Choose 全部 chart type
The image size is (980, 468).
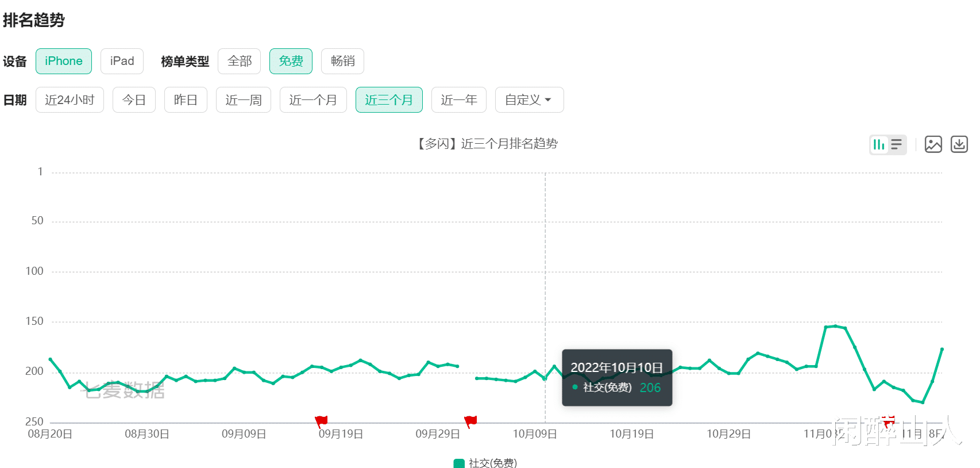pyautogui.click(x=239, y=61)
